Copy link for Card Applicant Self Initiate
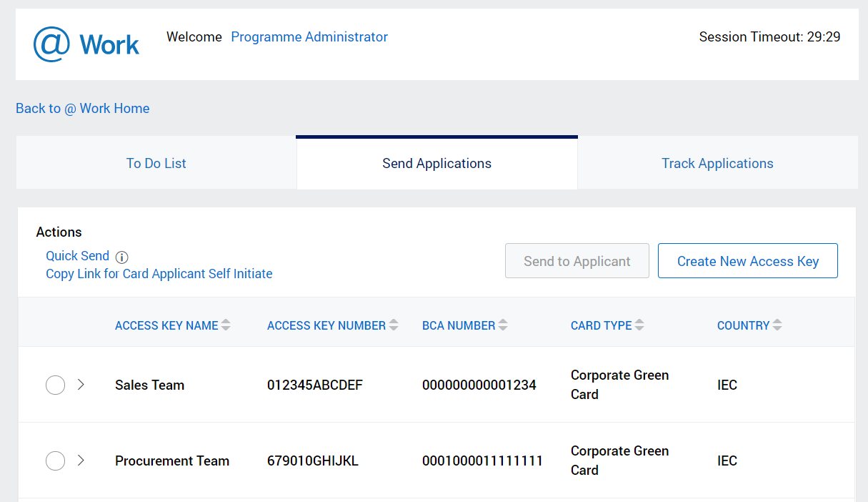The height and width of the screenshot is (502, 868). click(x=159, y=273)
